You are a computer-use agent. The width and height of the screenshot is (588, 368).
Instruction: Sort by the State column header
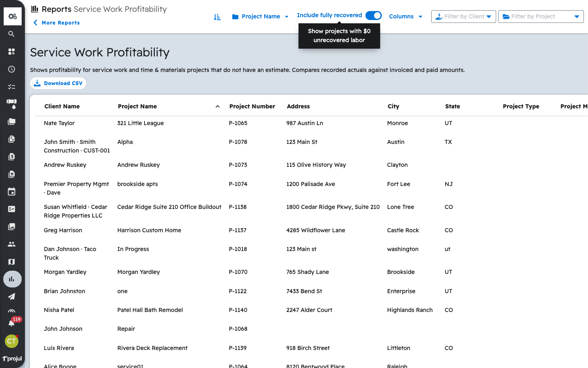click(452, 106)
